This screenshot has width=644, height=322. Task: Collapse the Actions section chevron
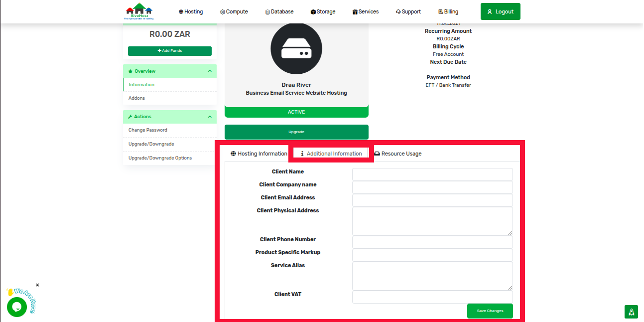pos(210,117)
